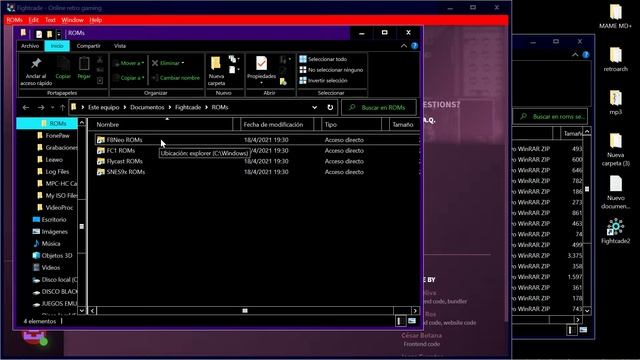Click Fightcade in the address path
The height and width of the screenshot is (360, 640).
188,107
